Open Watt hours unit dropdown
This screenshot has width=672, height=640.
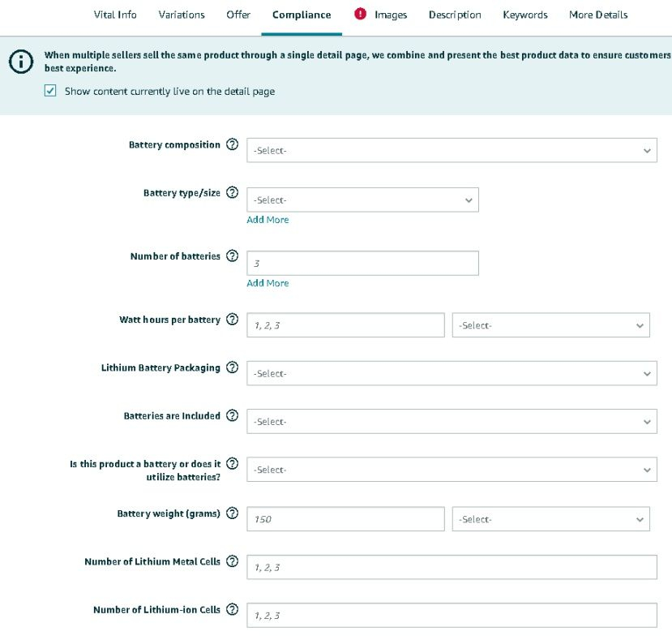(550, 325)
